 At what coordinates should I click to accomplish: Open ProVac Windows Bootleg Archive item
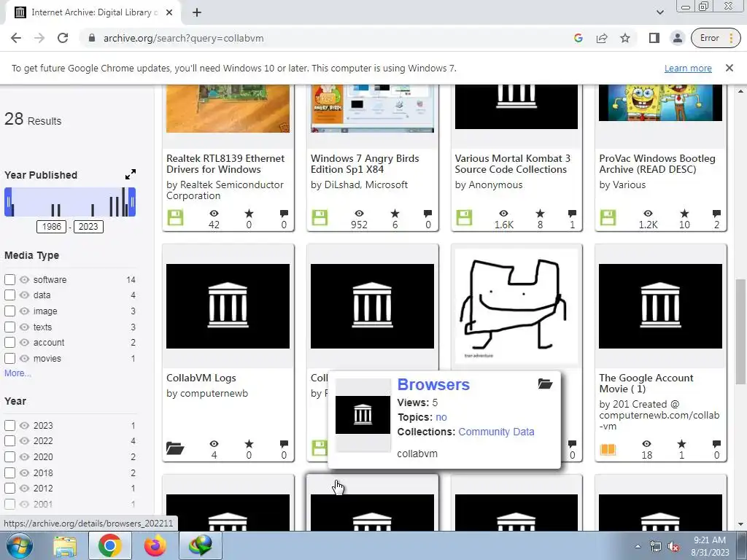(657, 164)
